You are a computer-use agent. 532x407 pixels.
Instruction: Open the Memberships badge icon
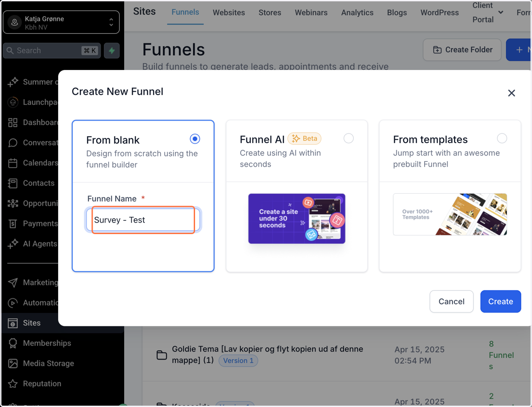tap(13, 343)
